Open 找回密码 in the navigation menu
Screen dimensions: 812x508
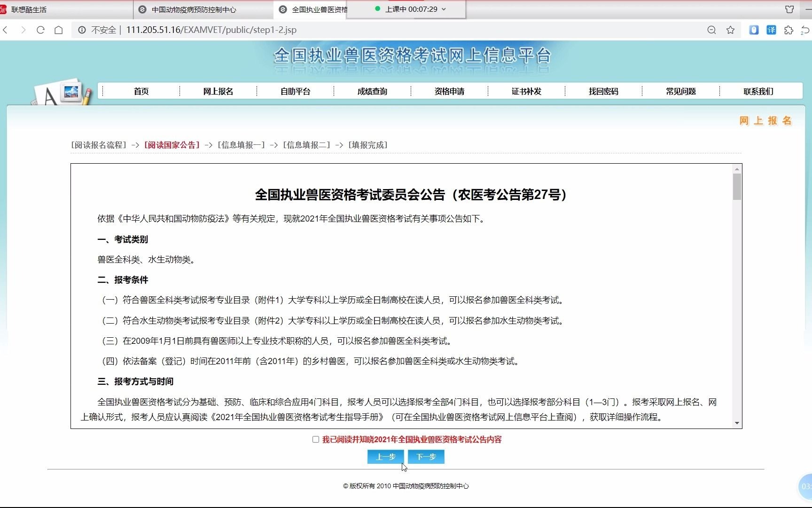pos(603,91)
